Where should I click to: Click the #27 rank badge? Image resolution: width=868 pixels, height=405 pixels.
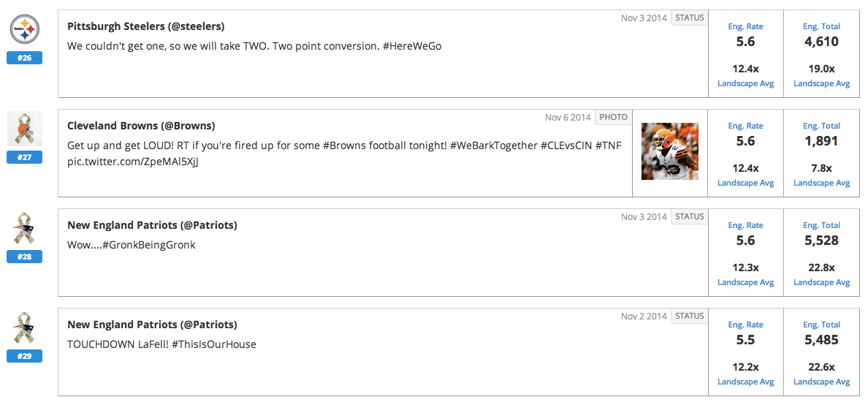coord(25,157)
